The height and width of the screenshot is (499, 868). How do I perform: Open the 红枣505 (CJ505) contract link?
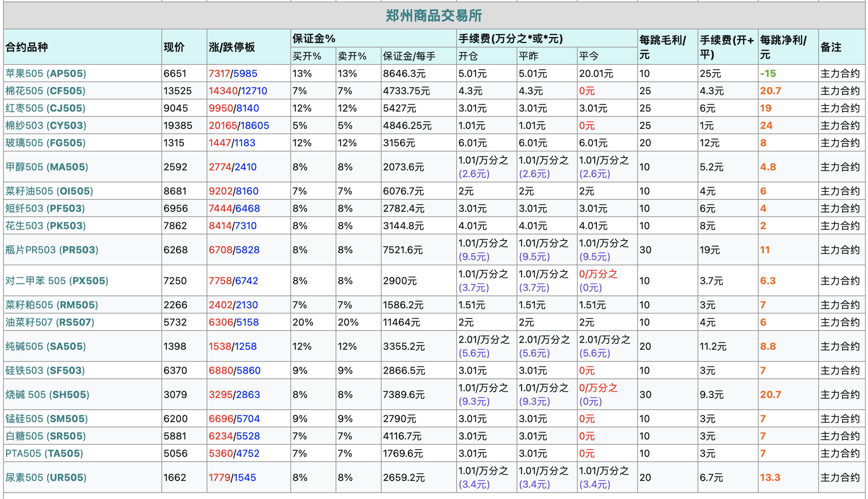click(x=45, y=108)
